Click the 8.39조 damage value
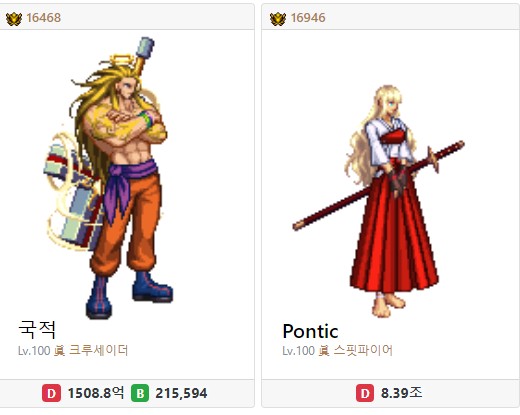The height and width of the screenshot is (415, 520). tap(401, 393)
